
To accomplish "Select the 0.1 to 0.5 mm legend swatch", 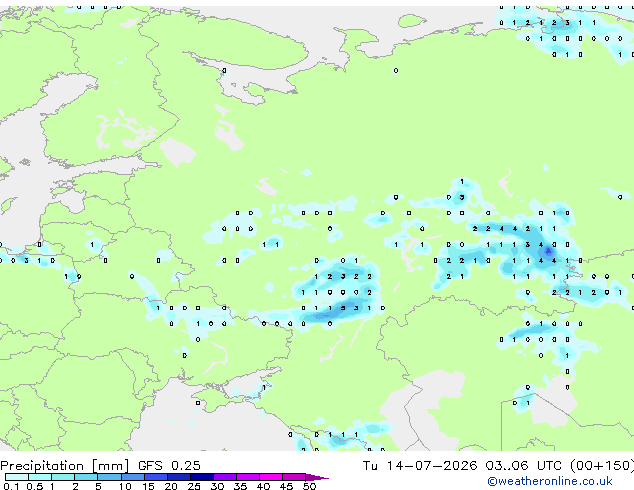I will tap(17, 477).
